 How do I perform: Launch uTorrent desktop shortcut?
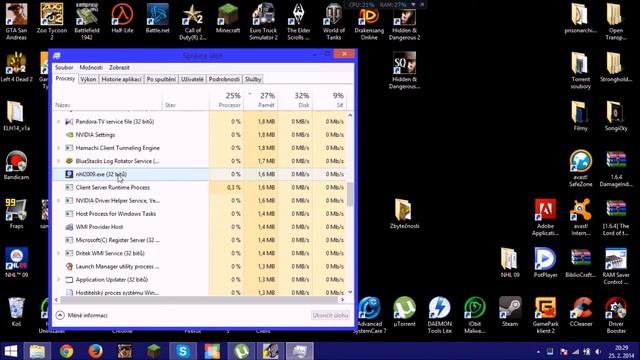(x=404, y=312)
